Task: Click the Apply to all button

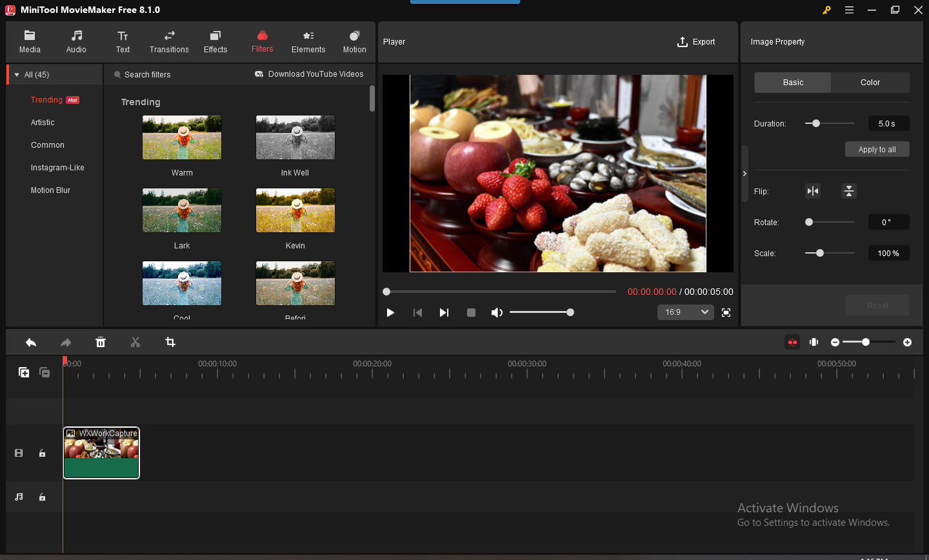Action: click(x=877, y=150)
